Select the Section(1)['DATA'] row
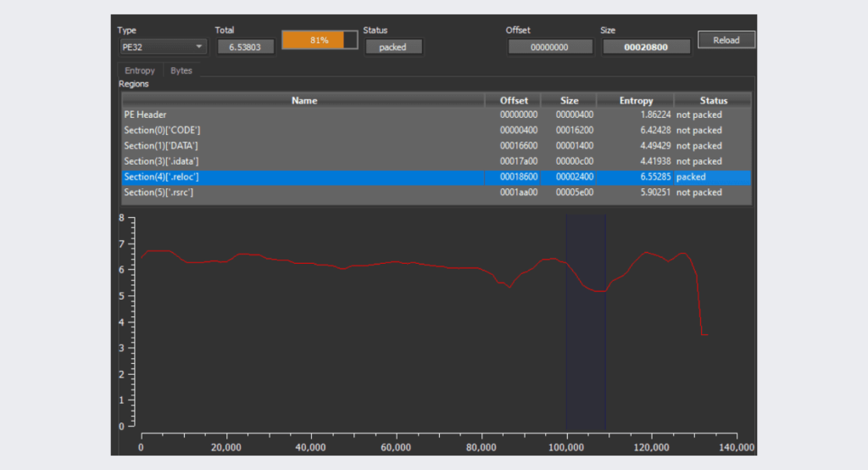This screenshot has width=868, height=470. pyautogui.click(x=437, y=146)
